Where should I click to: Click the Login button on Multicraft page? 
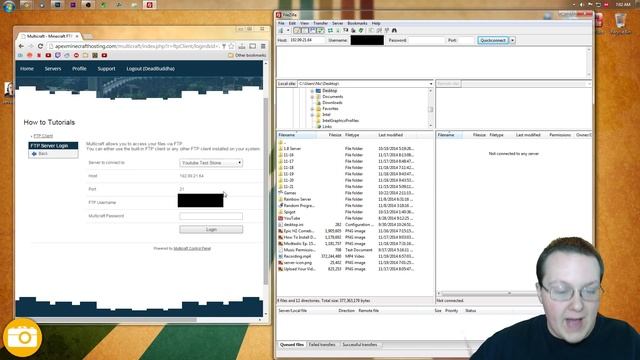pos(211,229)
